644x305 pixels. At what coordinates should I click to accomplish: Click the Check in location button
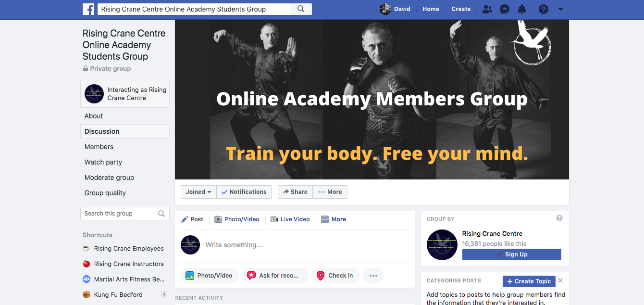pyautogui.click(x=335, y=276)
